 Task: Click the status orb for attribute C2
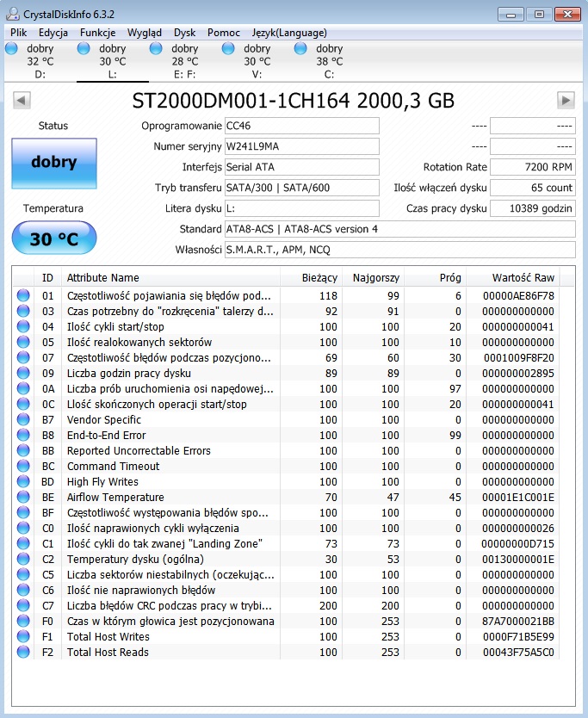coord(23,559)
